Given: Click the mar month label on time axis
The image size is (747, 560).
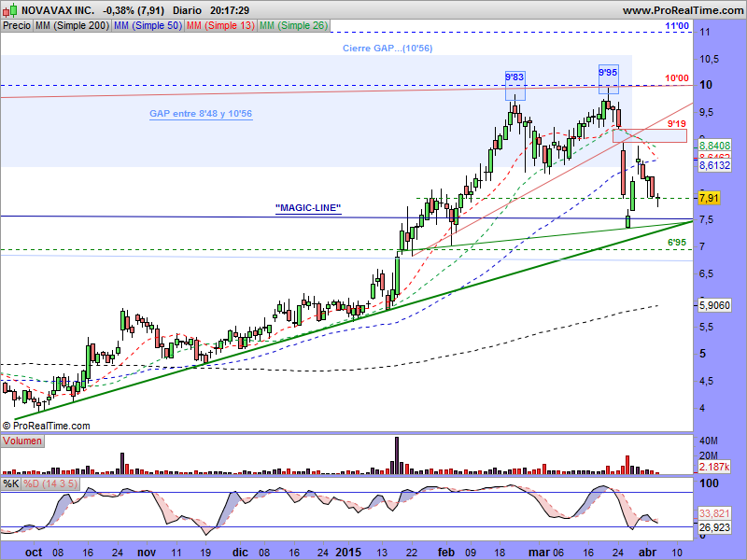Looking at the screenshot, I should (x=539, y=553).
